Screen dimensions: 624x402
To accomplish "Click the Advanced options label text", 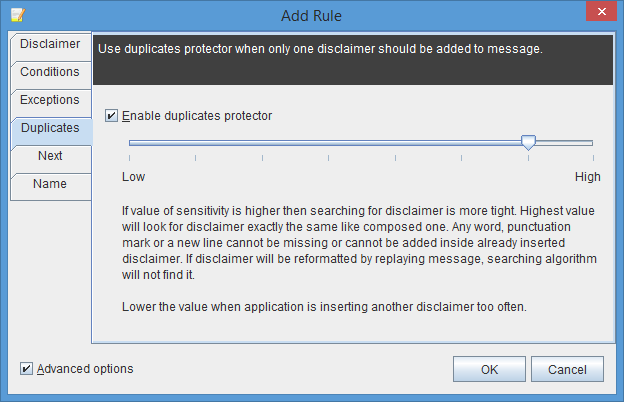I will [85, 369].
